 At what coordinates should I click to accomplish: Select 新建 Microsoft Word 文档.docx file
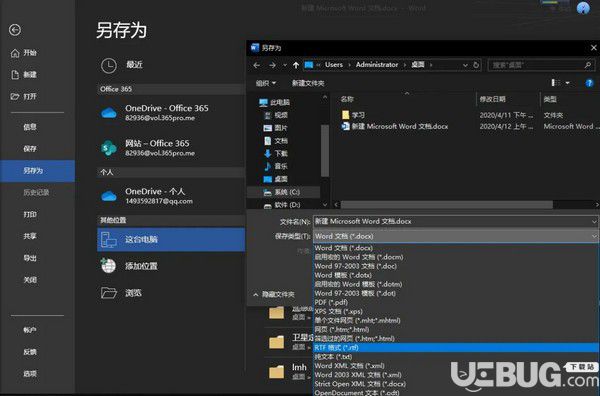point(395,126)
